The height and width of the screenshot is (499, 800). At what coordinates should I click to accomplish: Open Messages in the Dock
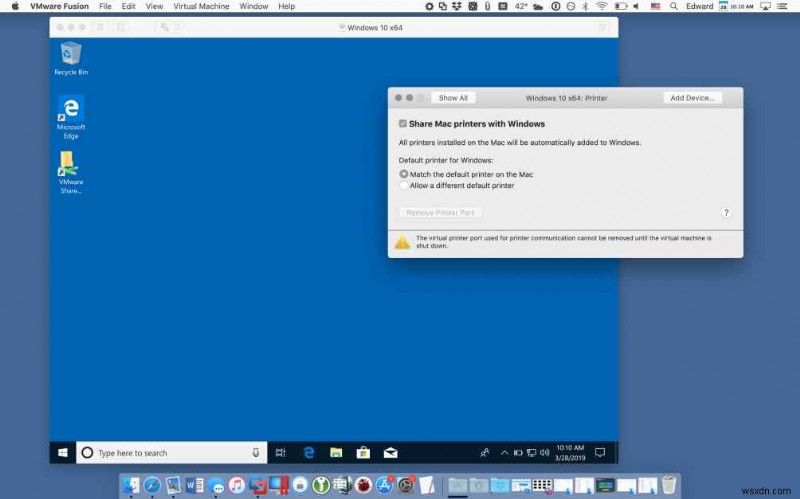[215, 485]
